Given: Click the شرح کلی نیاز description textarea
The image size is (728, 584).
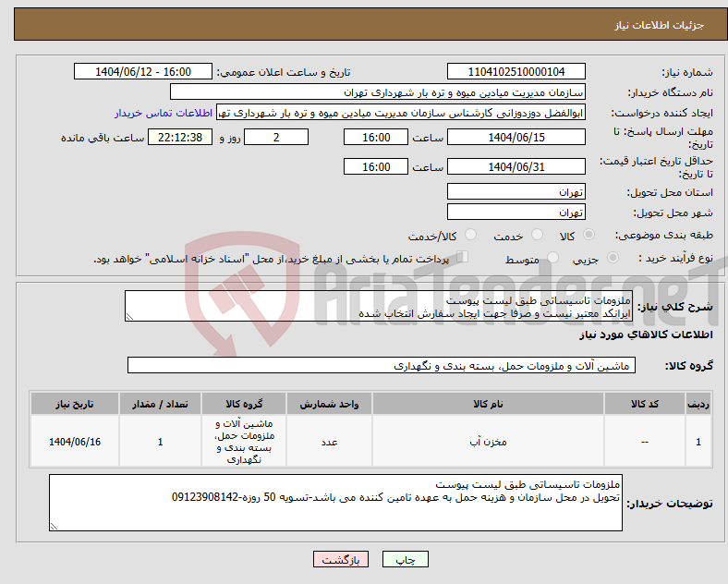Looking at the screenshot, I should [x=379, y=307].
